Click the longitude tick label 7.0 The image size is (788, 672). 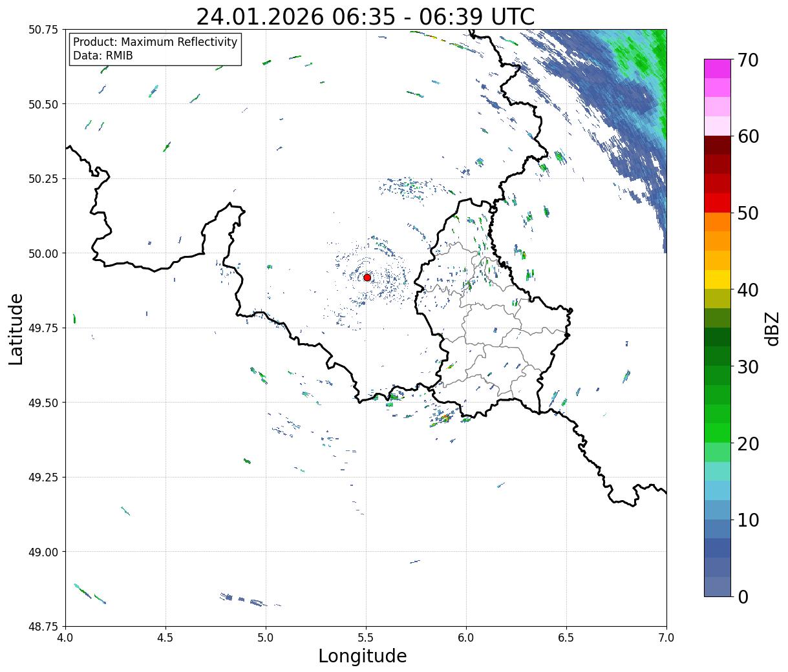click(666, 638)
